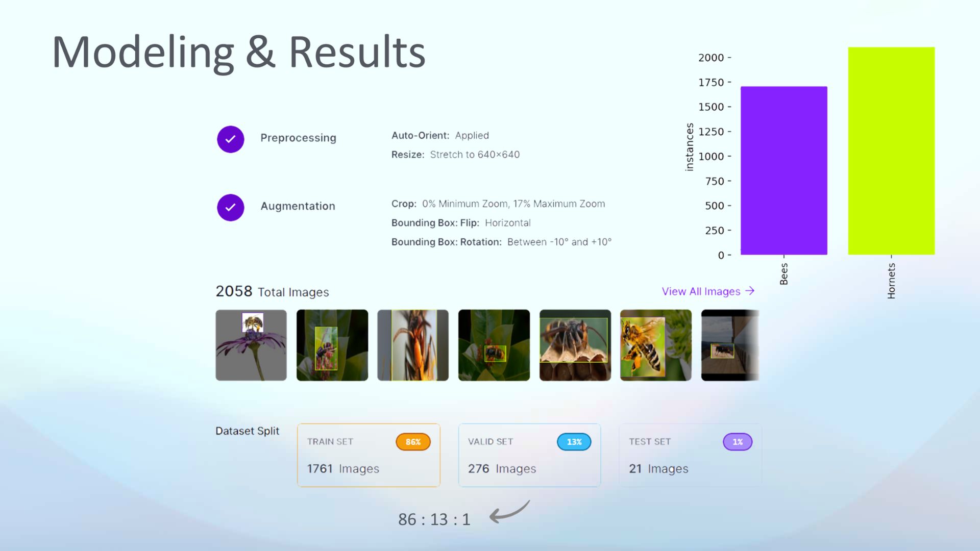Screen dimensions: 980x551
Task: Select the TRAIN SET card
Action: point(369,455)
